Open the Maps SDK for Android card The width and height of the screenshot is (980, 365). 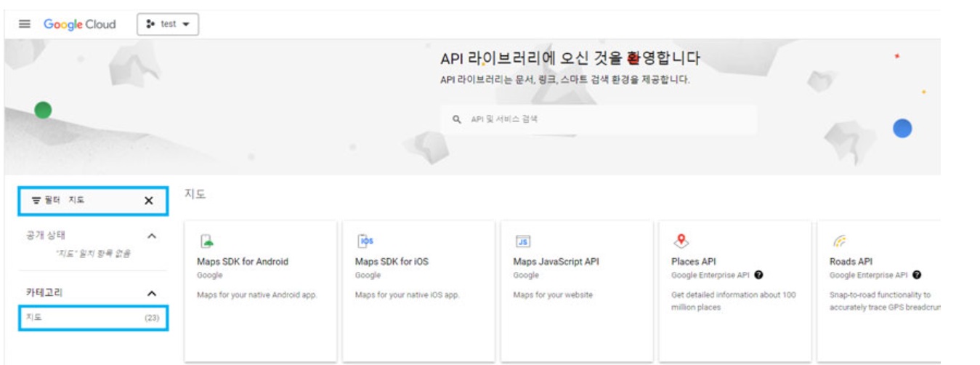point(261,291)
